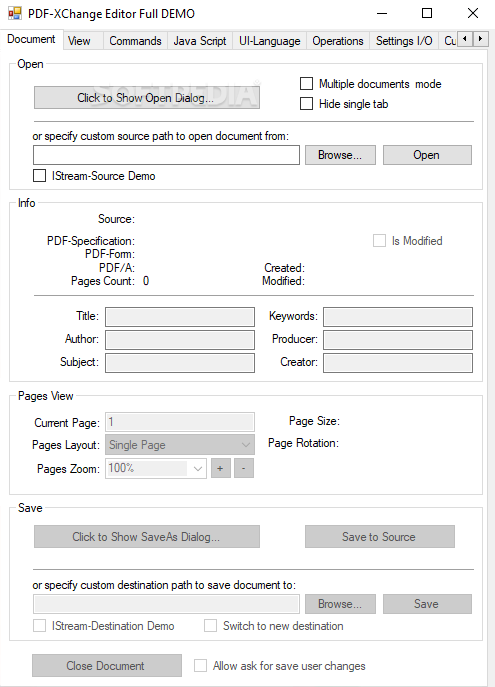The width and height of the screenshot is (495, 687).
Task: Click the Title input field
Action: click(x=180, y=317)
